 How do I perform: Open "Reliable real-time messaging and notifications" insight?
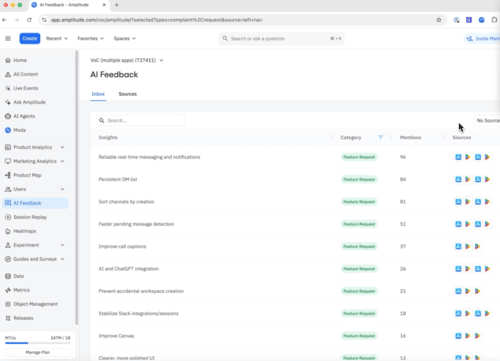click(149, 157)
